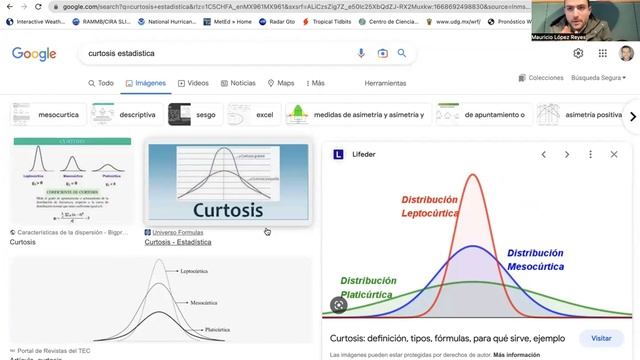Open the Google account avatar
This screenshot has width=640, height=360.
[626, 53]
